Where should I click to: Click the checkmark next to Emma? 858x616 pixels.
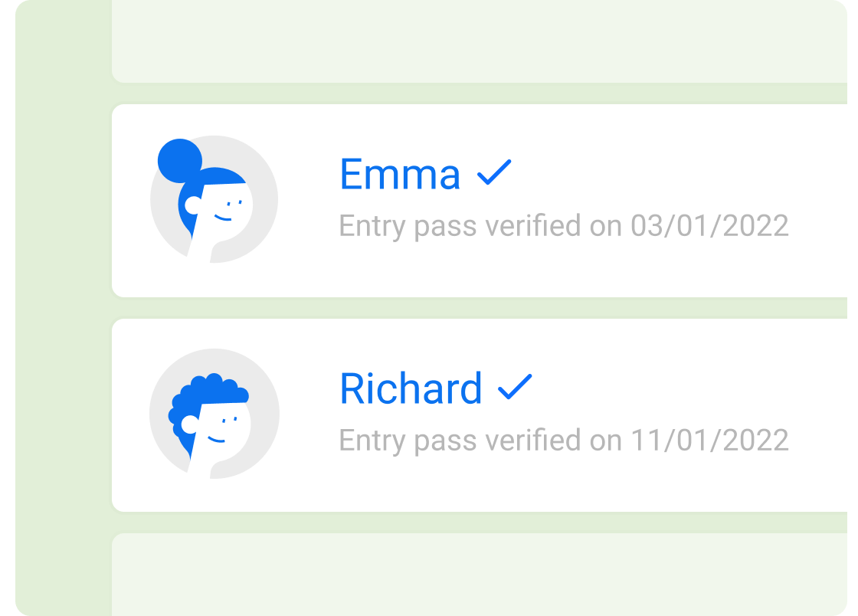[x=494, y=173]
